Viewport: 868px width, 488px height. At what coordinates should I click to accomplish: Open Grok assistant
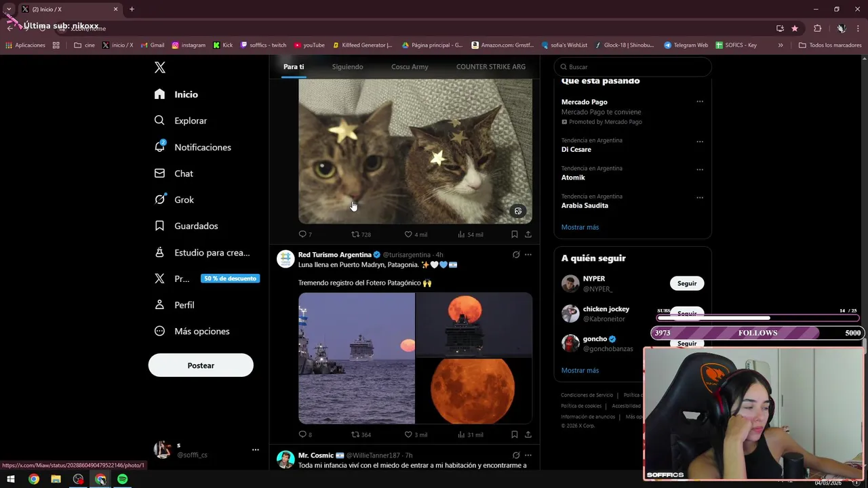point(174,200)
